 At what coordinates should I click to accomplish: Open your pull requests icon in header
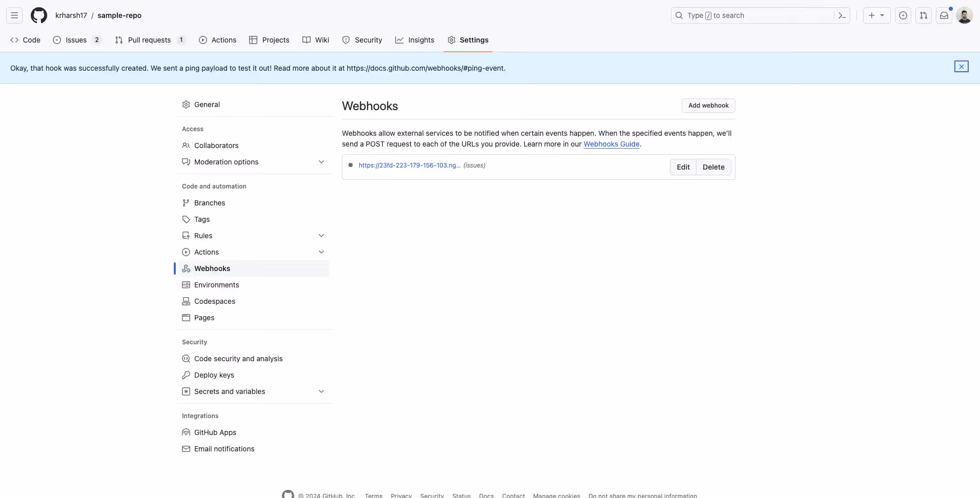click(x=924, y=15)
